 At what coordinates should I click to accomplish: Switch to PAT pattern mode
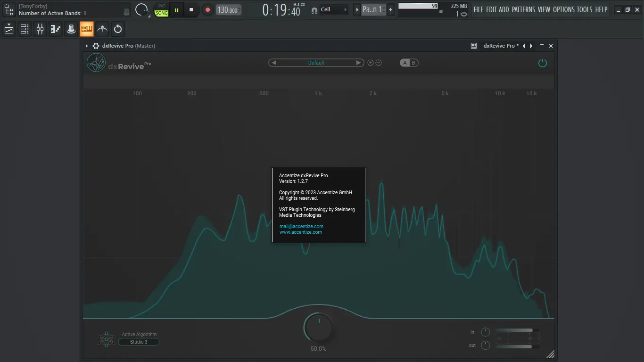[162, 6]
